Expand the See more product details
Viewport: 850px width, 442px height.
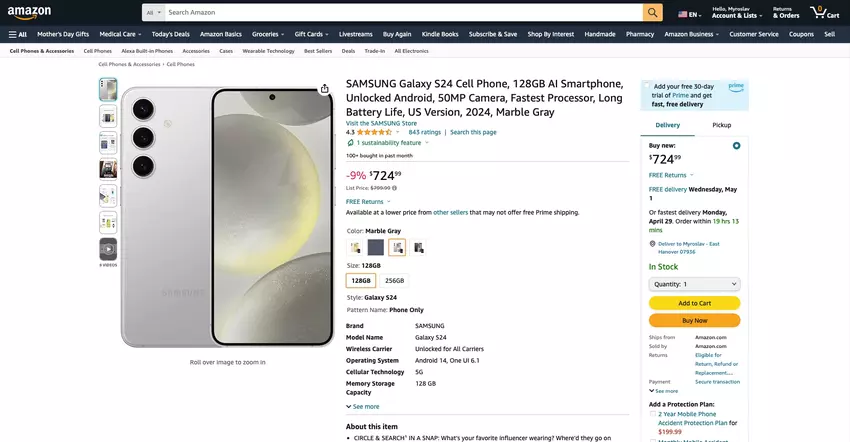pyautogui.click(x=363, y=406)
